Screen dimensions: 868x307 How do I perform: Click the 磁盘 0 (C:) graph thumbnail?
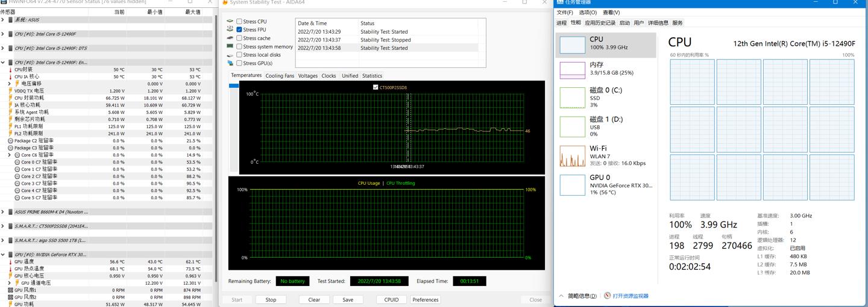tap(572, 98)
